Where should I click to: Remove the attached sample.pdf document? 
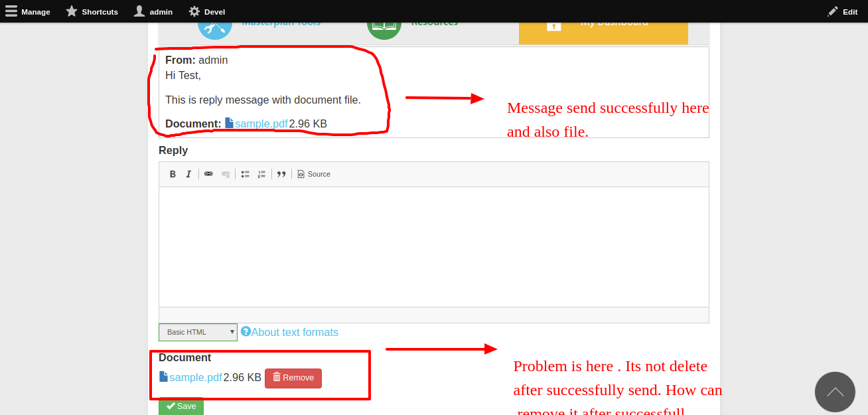coord(293,378)
